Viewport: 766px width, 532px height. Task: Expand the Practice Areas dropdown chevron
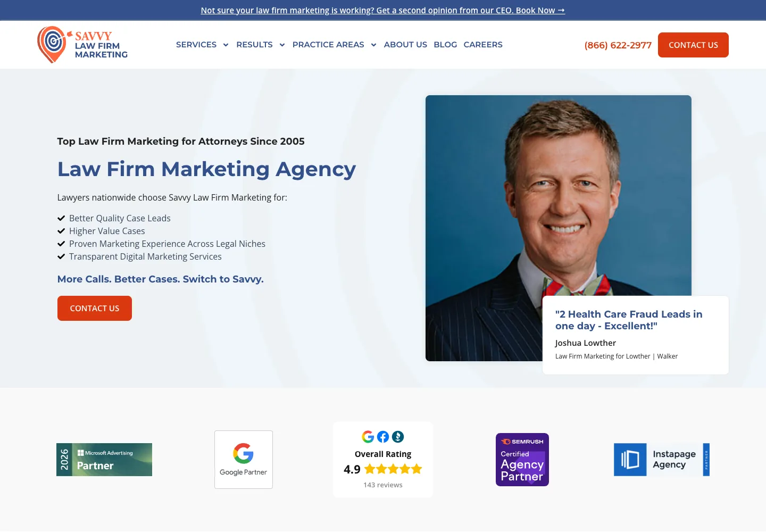click(373, 45)
